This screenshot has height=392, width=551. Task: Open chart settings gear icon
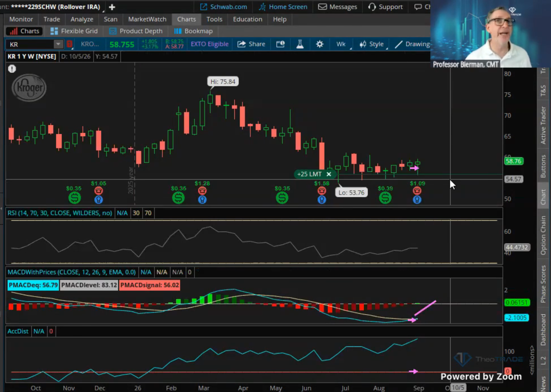pos(320,44)
